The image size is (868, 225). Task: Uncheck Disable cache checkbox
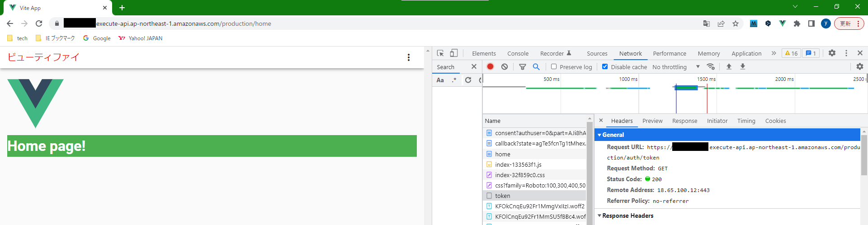click(x=605, y=66)
